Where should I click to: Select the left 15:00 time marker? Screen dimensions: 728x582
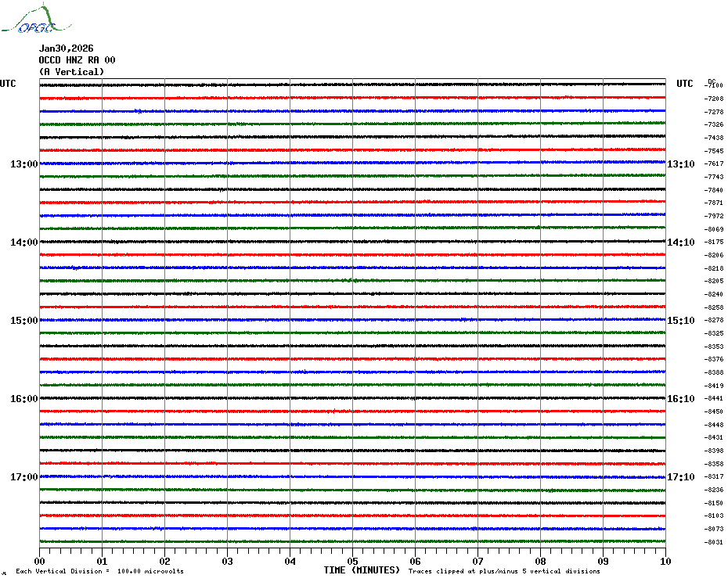pos(23,321)
